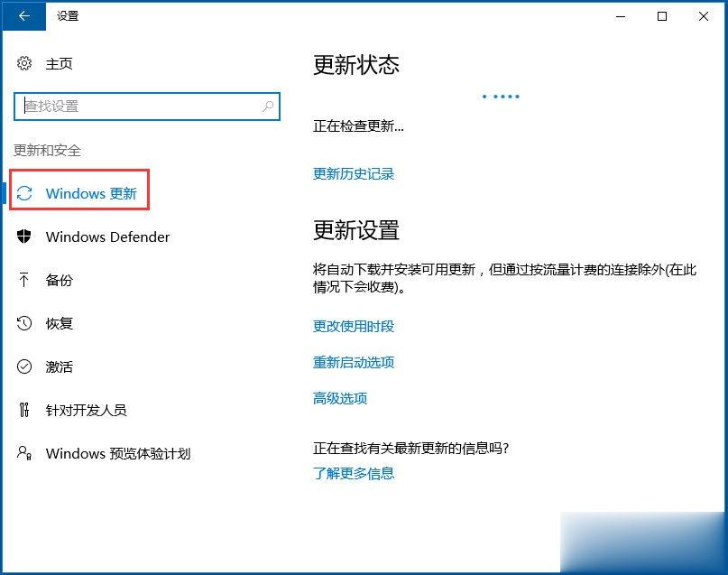728x575 pixels.
Task: Open the 备份 section
Action: tap(59, 280)
